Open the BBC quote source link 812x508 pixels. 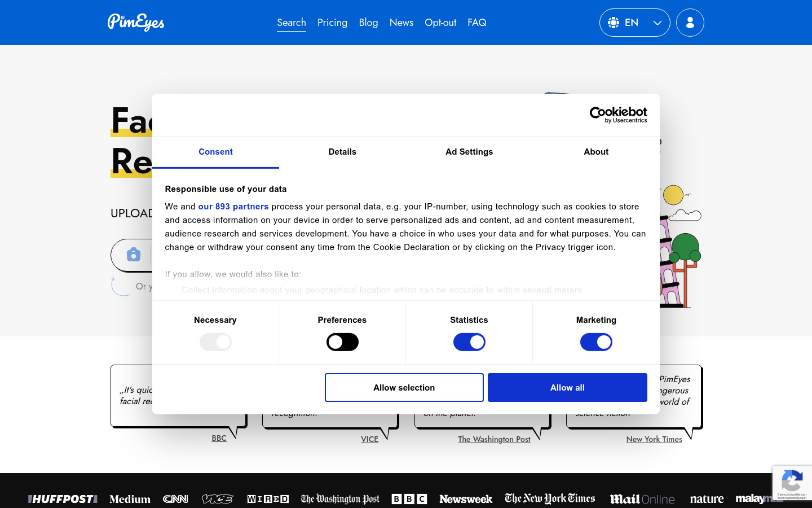pyautogui.click(x=219, y=438)
